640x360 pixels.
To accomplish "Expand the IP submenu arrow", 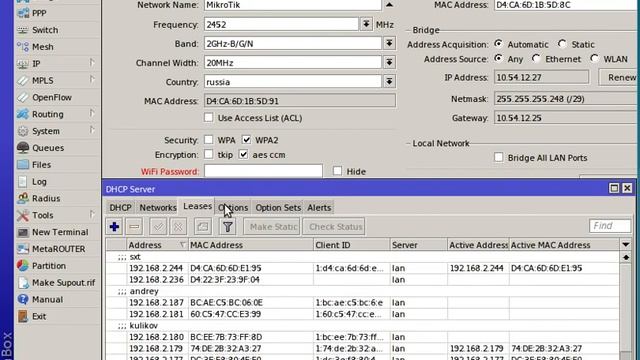I will [92, 63].
